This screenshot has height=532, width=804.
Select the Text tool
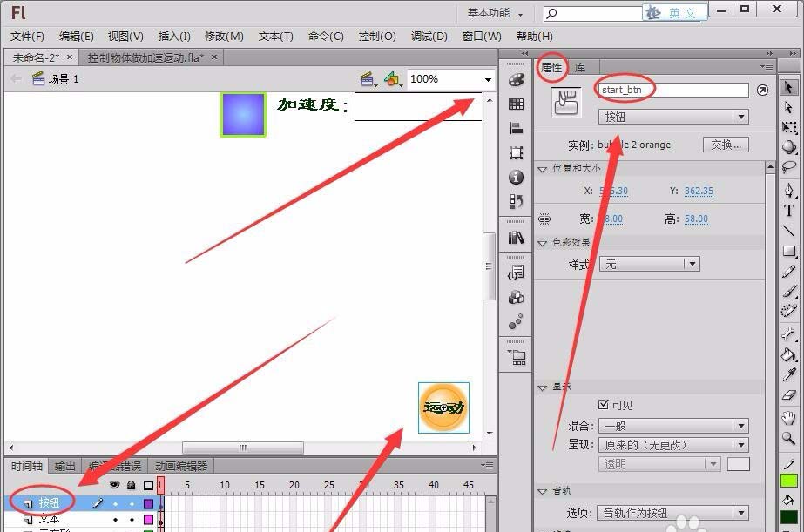[788, 211]
